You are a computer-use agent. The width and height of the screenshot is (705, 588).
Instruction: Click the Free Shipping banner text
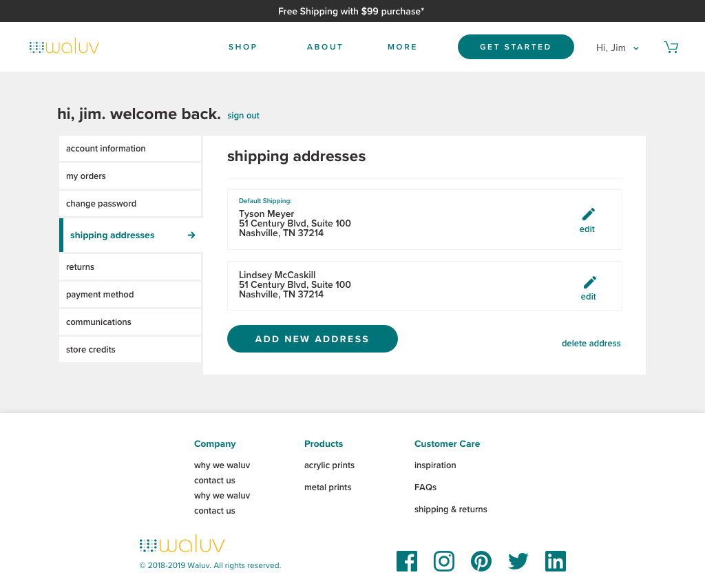(351, 11)
